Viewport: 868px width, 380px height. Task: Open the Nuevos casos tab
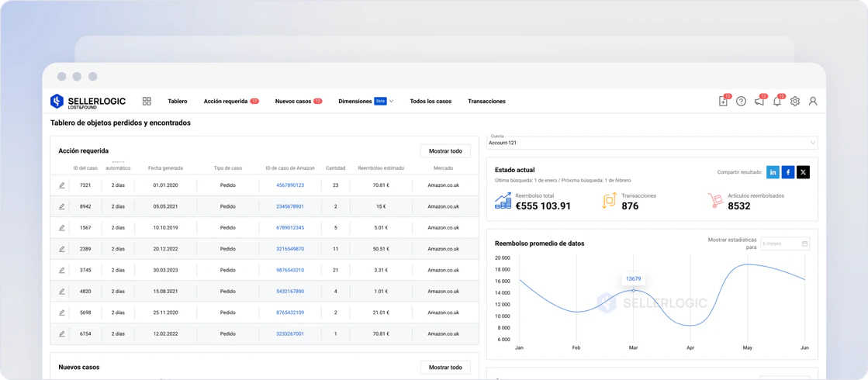click(x=293, y=102)
